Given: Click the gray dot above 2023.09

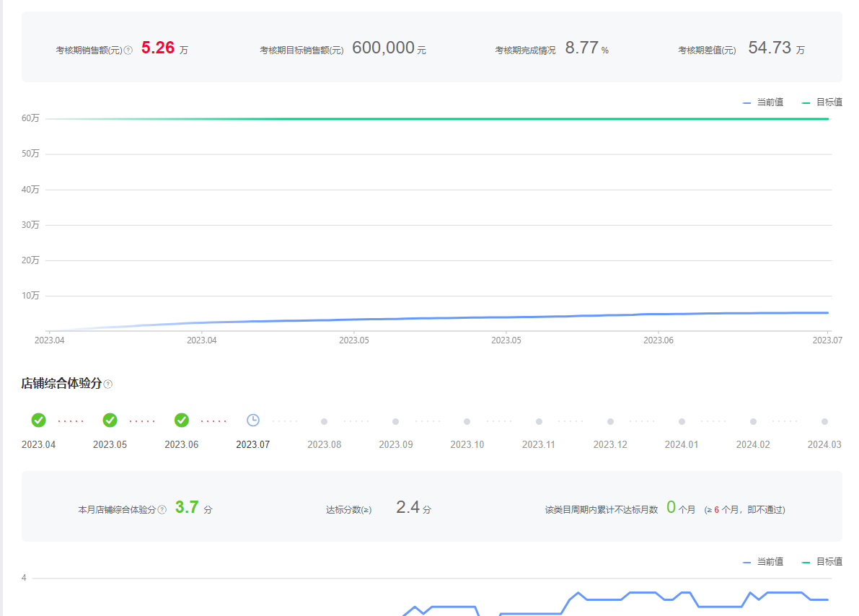Looking at the screenshot, I should [x=395, y=421].
